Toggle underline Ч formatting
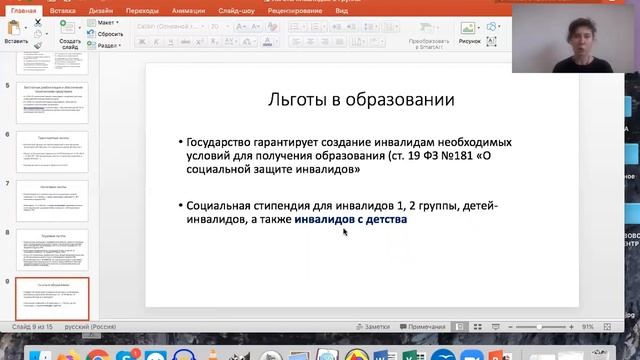Screen dimensions: 640x360 tap(171, 42)
